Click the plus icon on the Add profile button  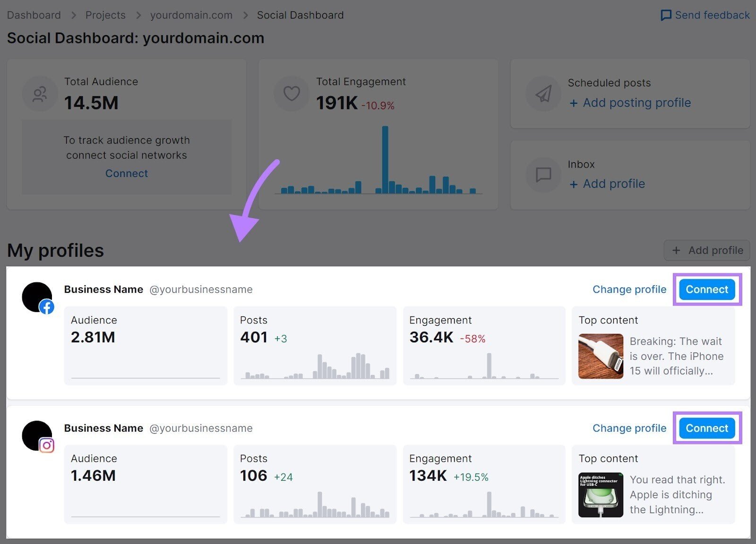tap(677, 250)
